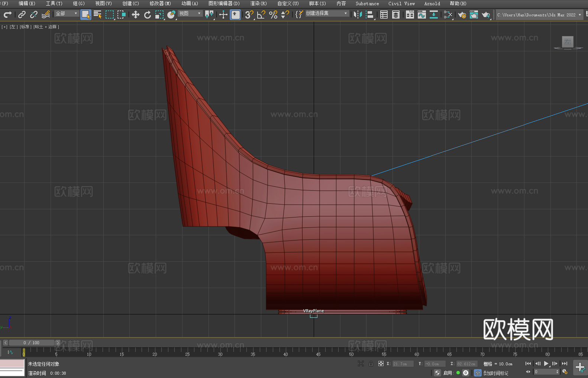Select the Link tool chain icon
Image resolution: width=588 pixels, height=378 pixels.
point(22,14)
